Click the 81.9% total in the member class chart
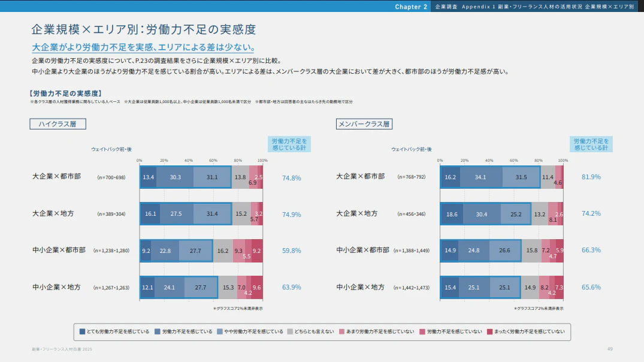The width and height of the screenshot is (644, 362). [591, 177]
